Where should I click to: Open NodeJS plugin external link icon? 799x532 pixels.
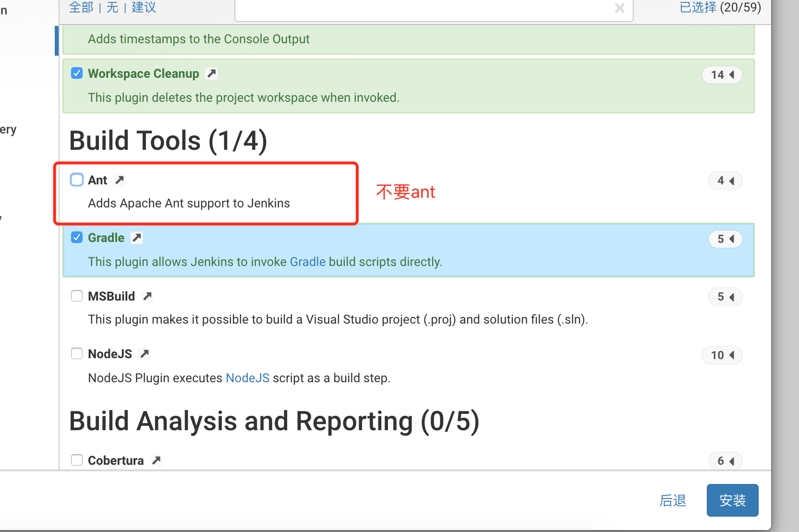click(x=145, y=354)
